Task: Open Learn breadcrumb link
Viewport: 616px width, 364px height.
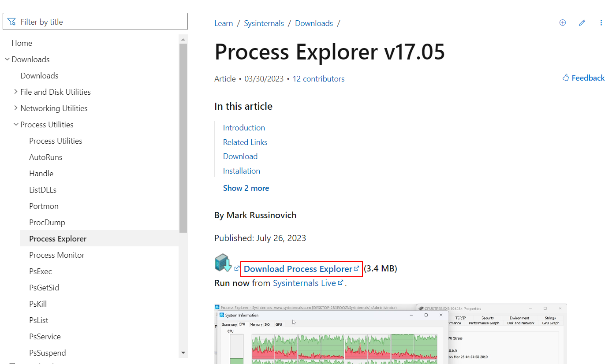Action: 224,23
